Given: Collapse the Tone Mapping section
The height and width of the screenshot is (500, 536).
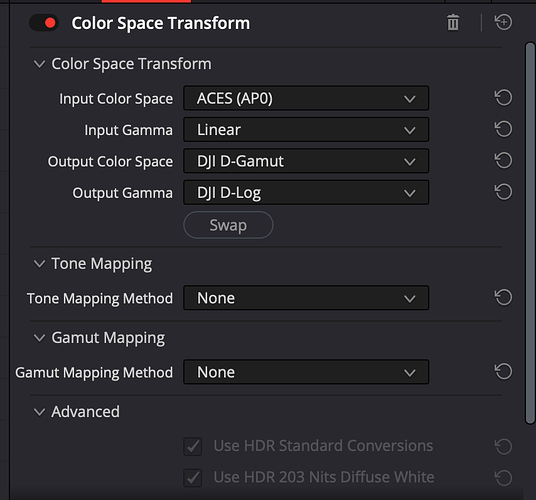Looking at the screenshot, I should tap(39, 264).
